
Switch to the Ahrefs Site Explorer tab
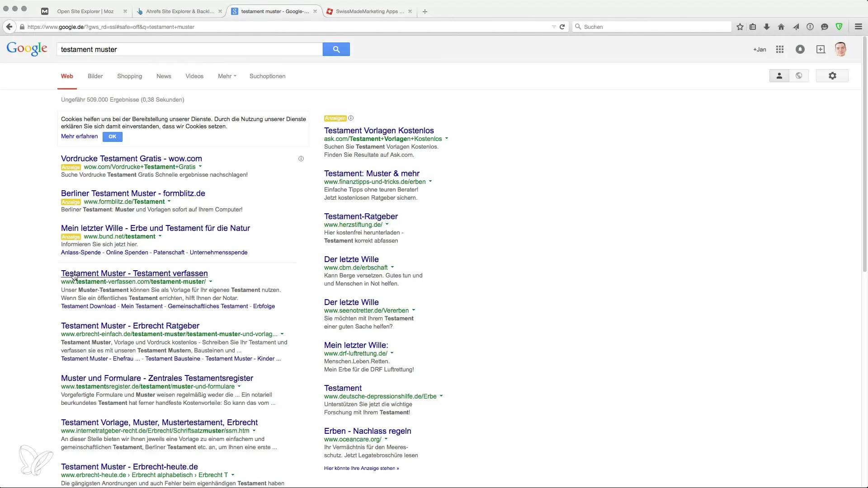tap(180, 11)
